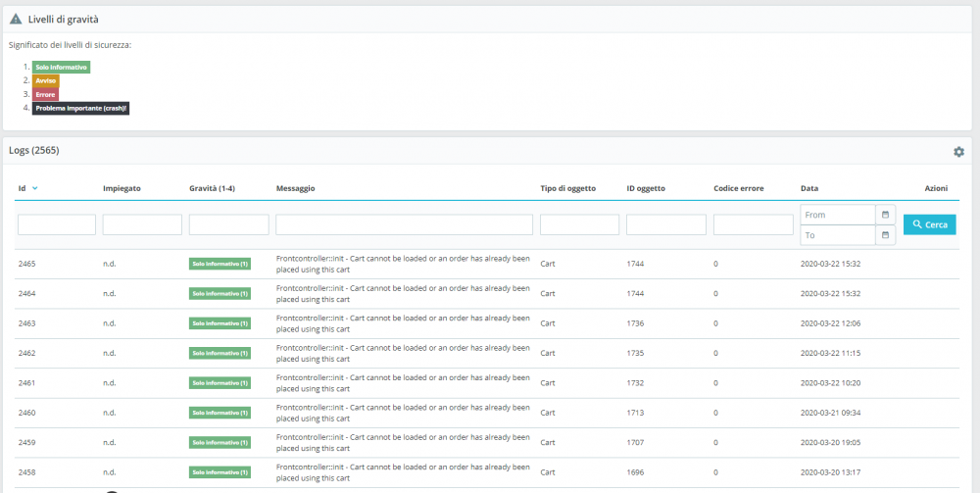Click the Problema importante (crash) badge
The width and height of the screenshot is (980, 493).
[x=81, y=108]
